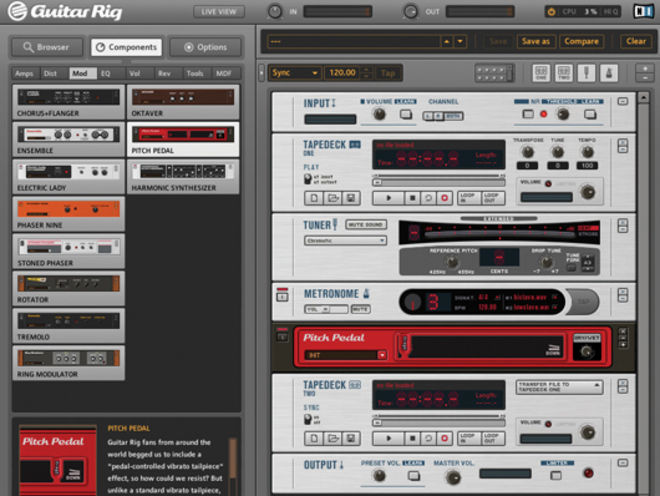Create new file in Tapedeck One
The width and height of the screenshot is (660, 496).
[x=314, y=198]
